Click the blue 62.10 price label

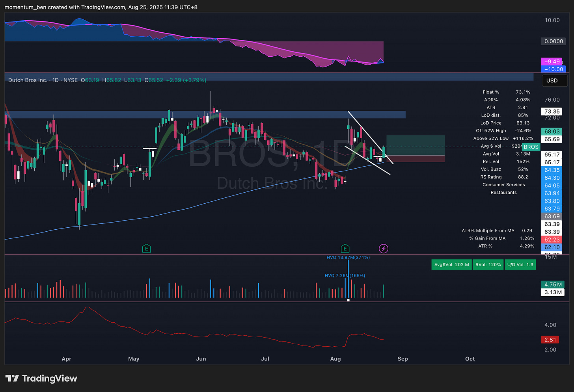click(x=552, y=247)
